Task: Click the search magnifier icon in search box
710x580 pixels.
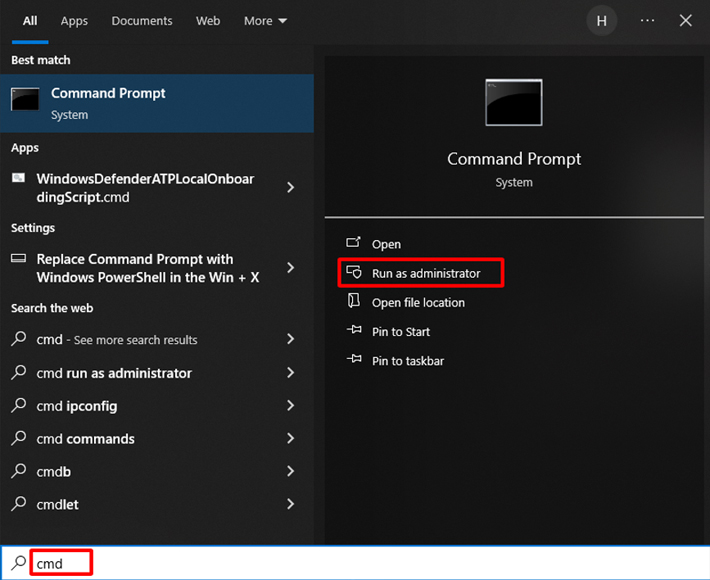Action: click(x=19, y=563)
